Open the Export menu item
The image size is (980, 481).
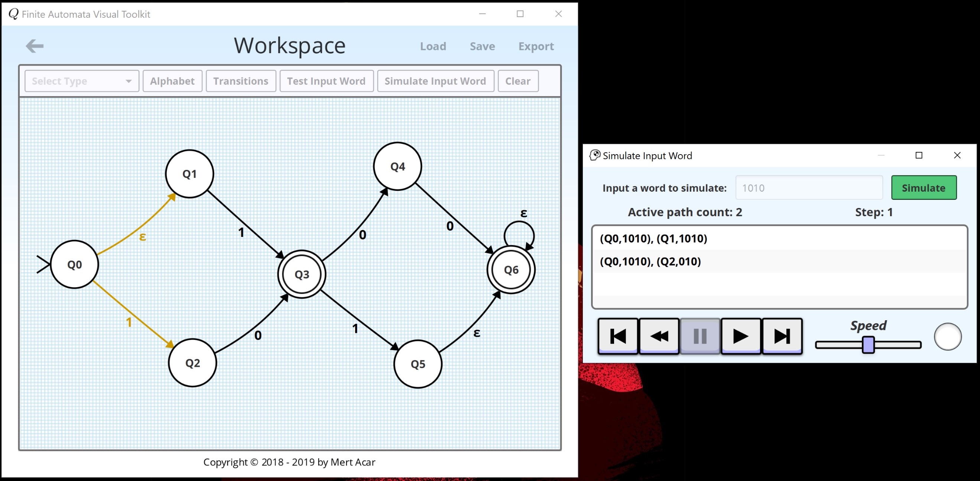point(536,46)
